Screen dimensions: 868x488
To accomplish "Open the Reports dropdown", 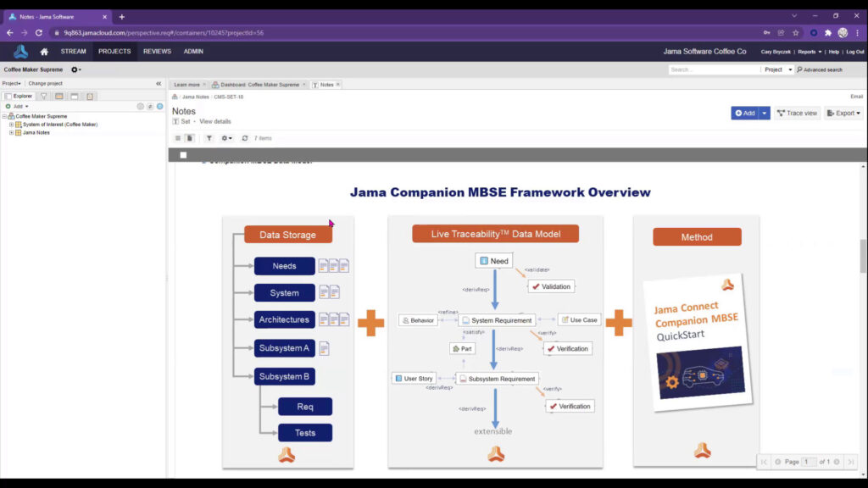I will pos(810,52).
